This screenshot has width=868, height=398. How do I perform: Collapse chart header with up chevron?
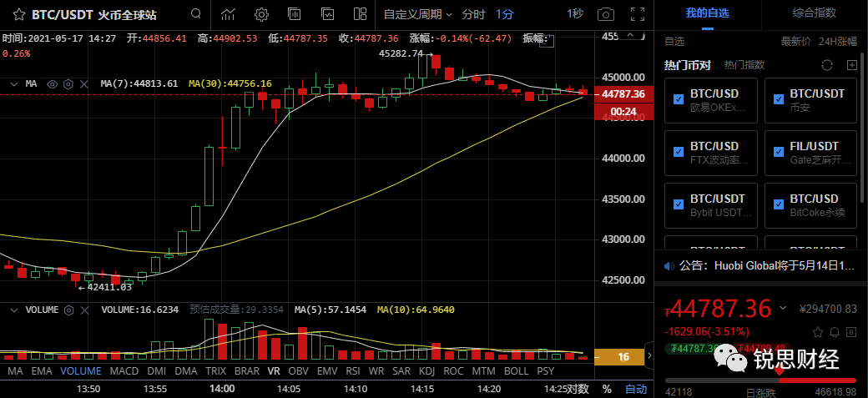coord(630,36)
